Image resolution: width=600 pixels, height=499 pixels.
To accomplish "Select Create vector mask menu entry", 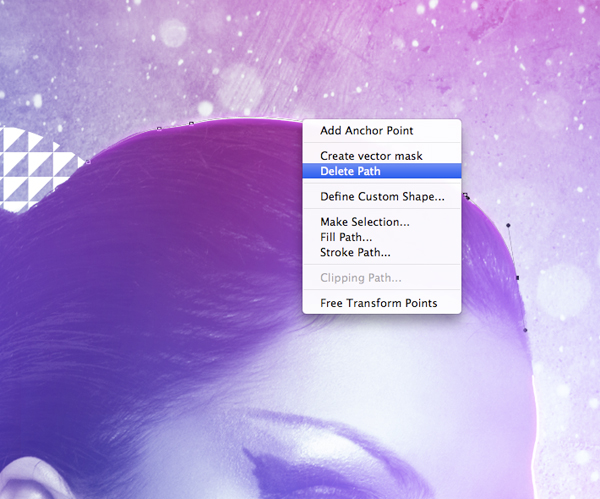I will 371,155.
